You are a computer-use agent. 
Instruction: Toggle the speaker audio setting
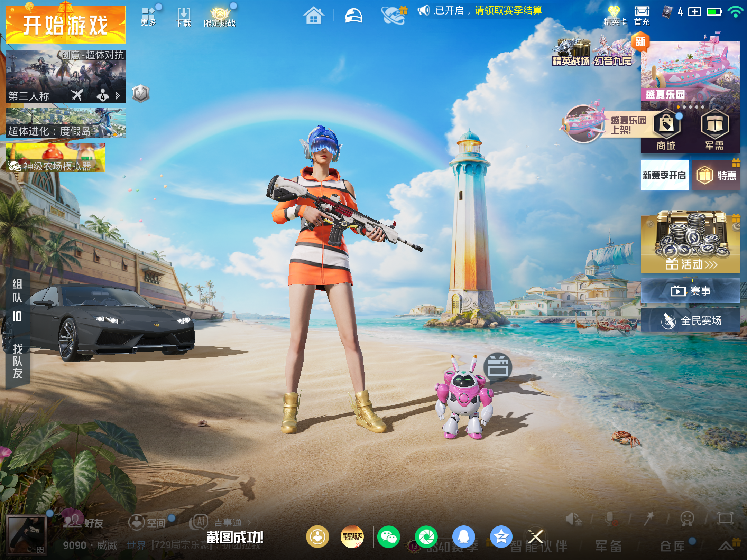pyautogui.click(x=573, y=519)
